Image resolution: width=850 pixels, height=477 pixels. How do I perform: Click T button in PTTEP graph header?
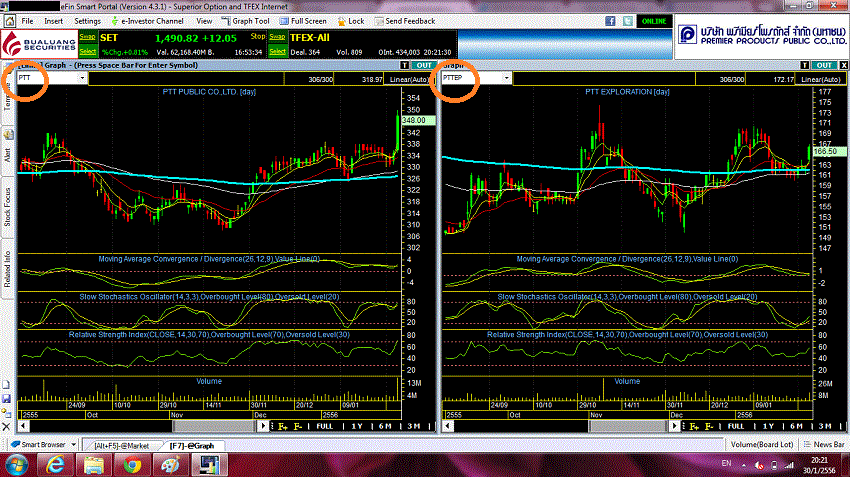804,65
